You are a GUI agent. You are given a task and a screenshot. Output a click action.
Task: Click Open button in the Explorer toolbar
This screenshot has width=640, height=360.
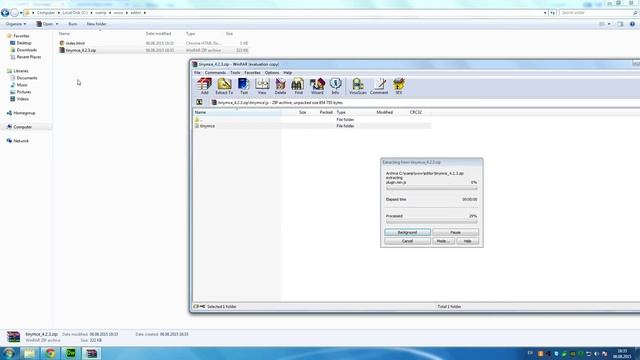pyautogui.click(x=45, y=24)
